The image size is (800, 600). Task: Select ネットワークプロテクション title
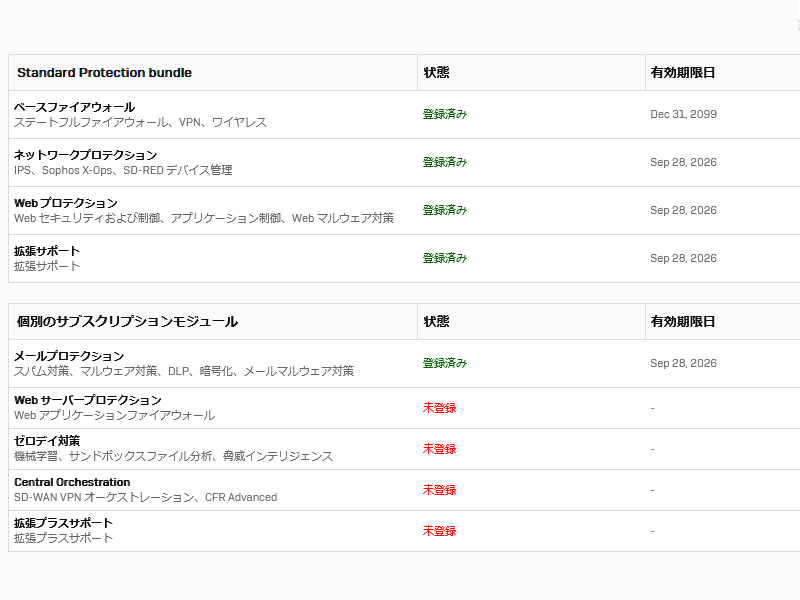86,155
